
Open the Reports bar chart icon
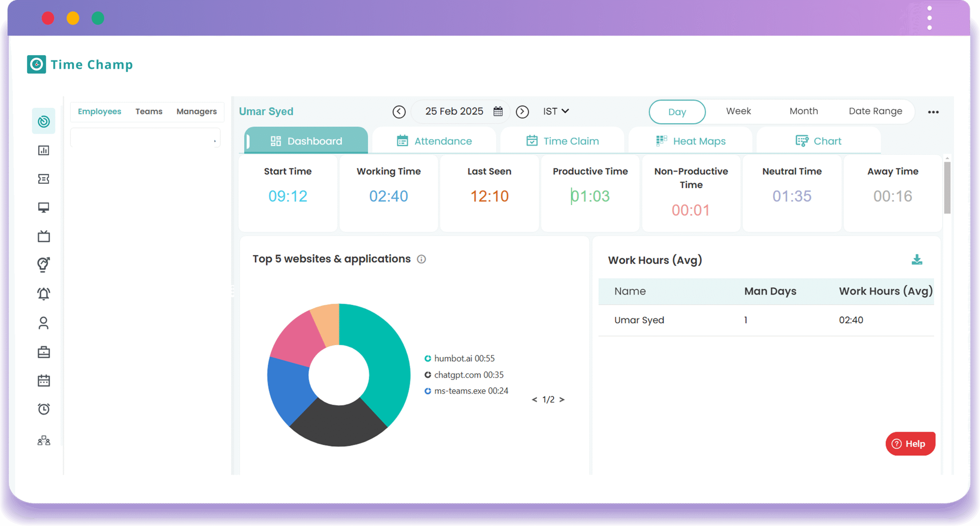[44, 150]
